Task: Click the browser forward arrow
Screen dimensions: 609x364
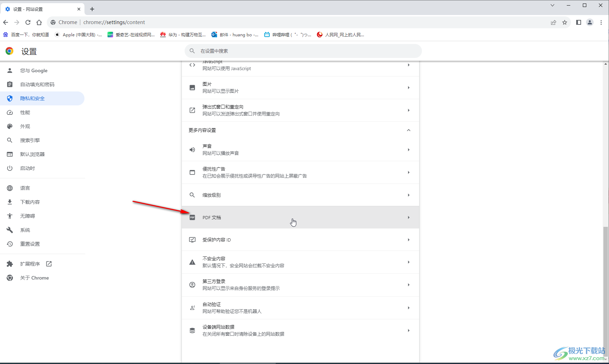Action: [x=17, y=22]
